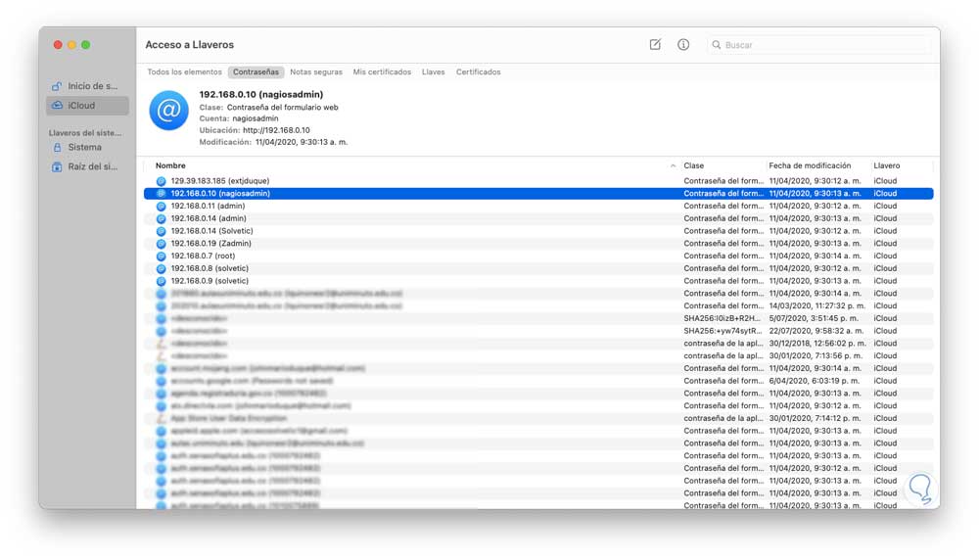Screen dimensions: 979x560
Task: Switch to Todos los elementos tab
Action: (x=184, y=71)
